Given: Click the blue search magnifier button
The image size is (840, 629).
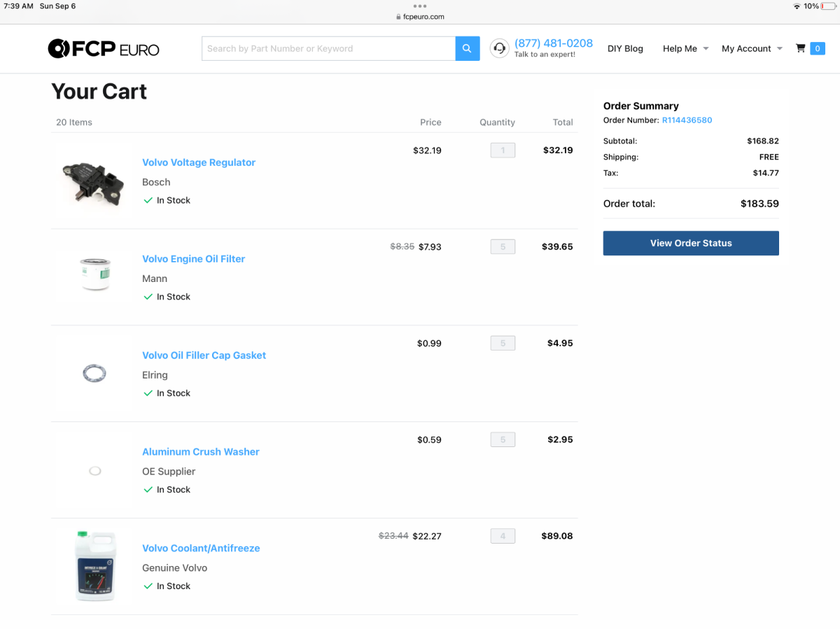Looking at the screenshot, I should coord(468,48).
